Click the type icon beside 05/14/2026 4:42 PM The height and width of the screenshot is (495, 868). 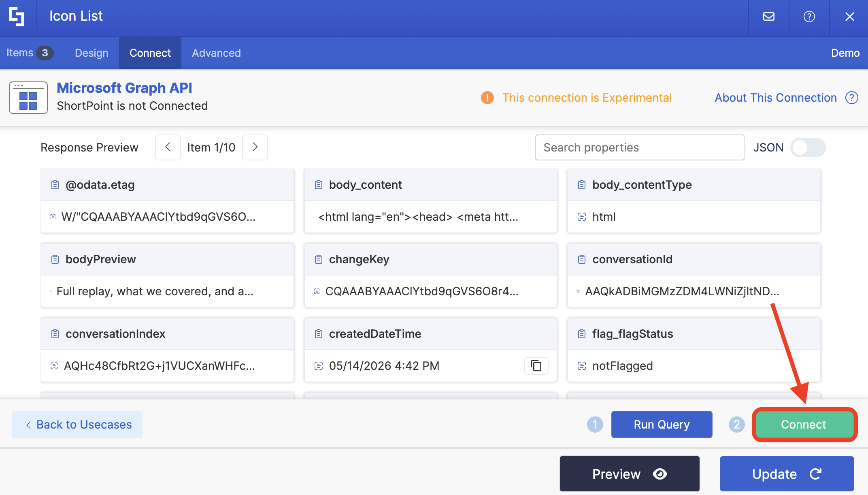tap(319, 366)
